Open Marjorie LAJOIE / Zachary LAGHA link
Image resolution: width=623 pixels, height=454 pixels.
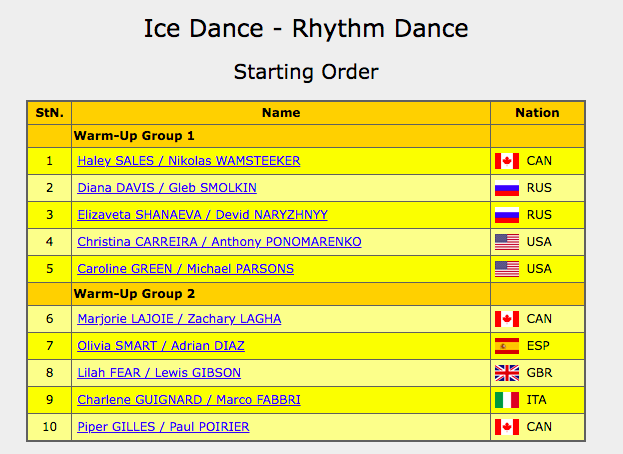[179, 319]
